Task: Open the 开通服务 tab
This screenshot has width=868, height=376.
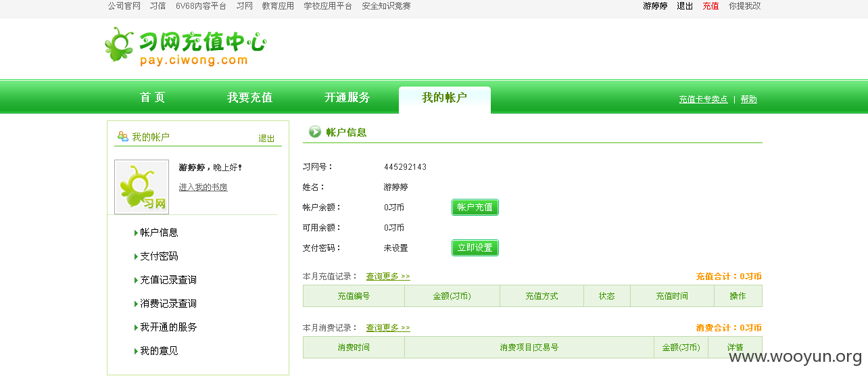Action: point(347,97)
